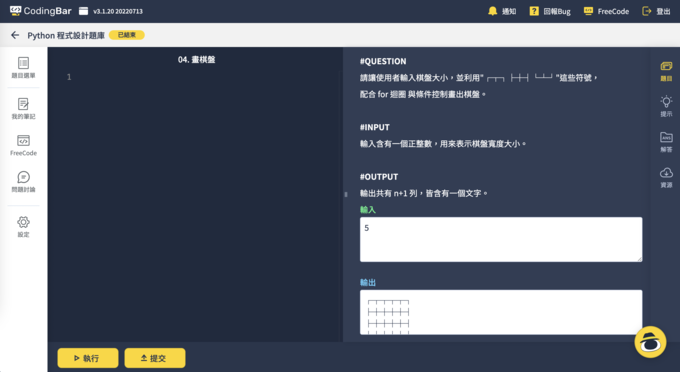Click the 已結束 status badge
The height and width of the screenshot is (372, 680).
tap(127, 35)
